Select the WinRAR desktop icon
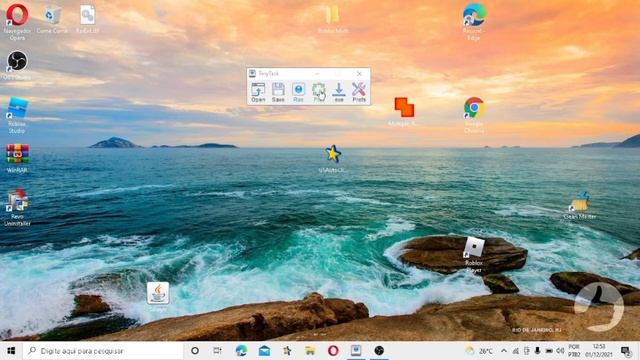The height and width of the screenshot is (360, 640). pos(17,159)
